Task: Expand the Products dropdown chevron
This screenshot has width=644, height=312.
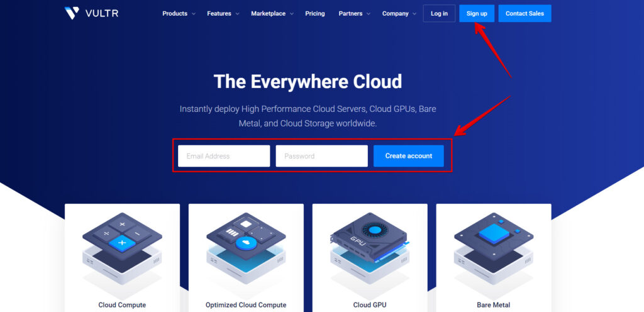Action: [194, 14]
